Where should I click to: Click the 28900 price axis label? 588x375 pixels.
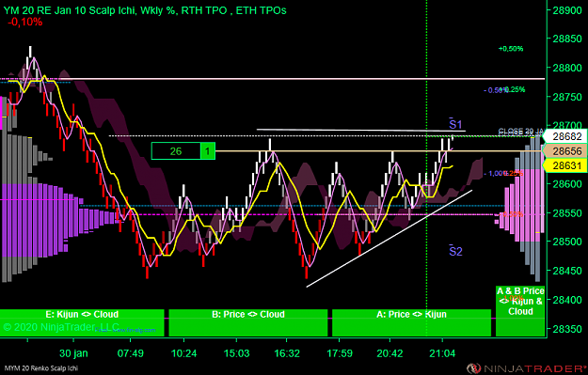coord(566,10)
